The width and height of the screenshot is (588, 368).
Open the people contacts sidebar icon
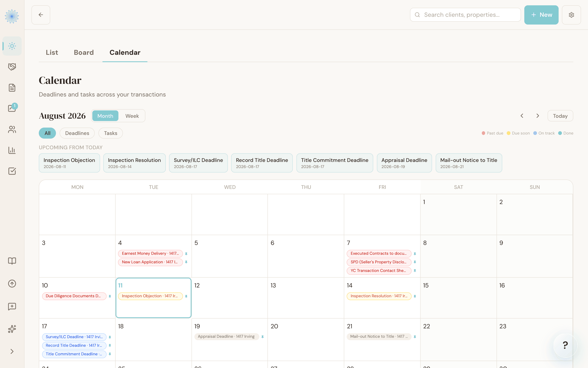tap(12, 129)
